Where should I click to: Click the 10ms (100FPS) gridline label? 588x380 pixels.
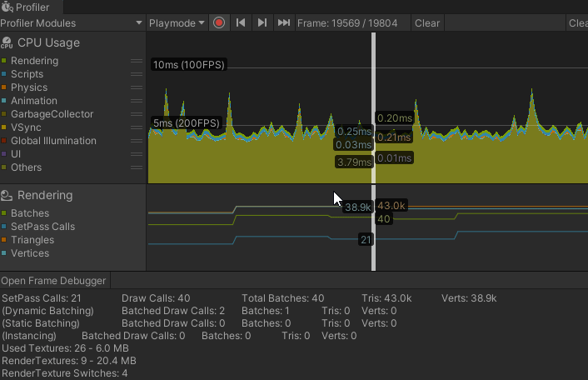click(188, 64)
